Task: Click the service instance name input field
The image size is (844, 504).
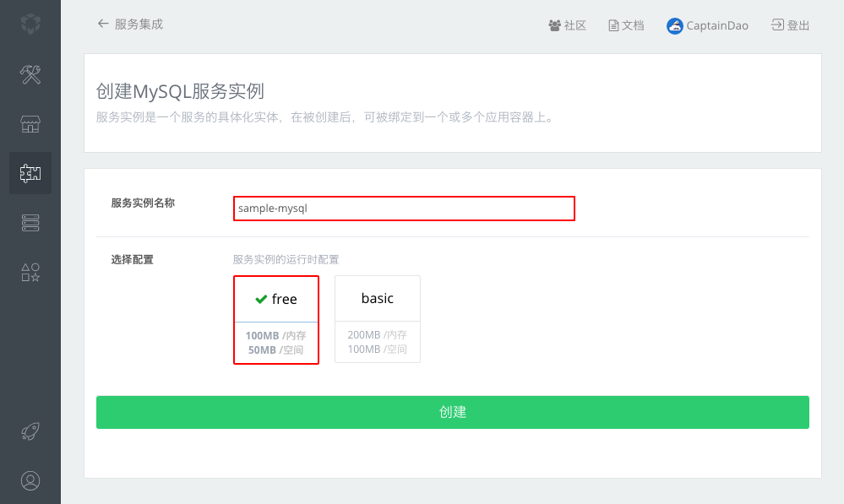Action: [x=404, y=209]
